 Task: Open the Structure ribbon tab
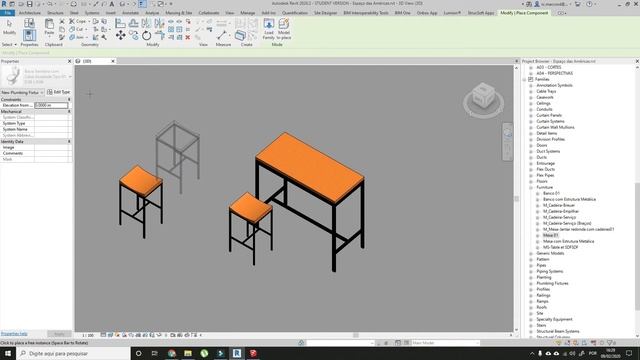pos(55,13)
